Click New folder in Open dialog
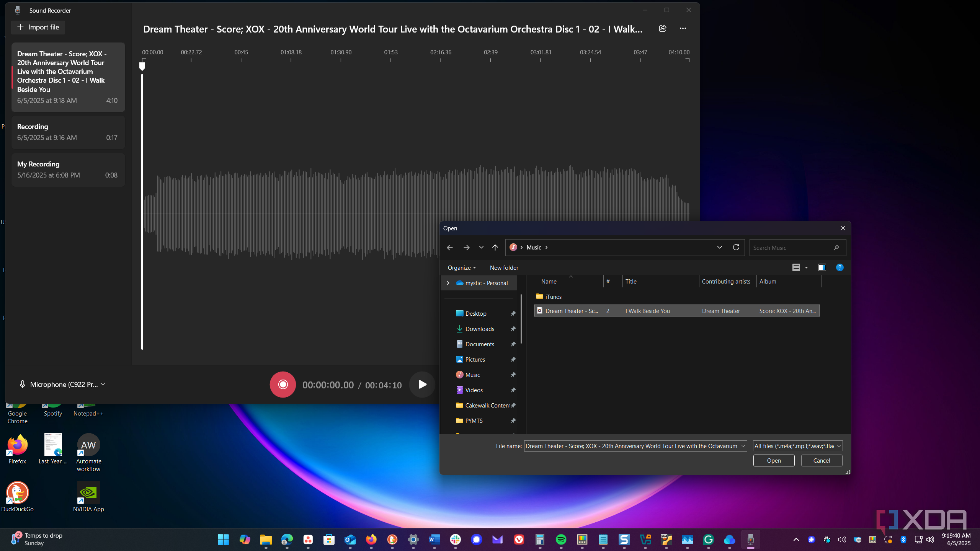The height and width of the screenshot is (551, 980). 504,268
